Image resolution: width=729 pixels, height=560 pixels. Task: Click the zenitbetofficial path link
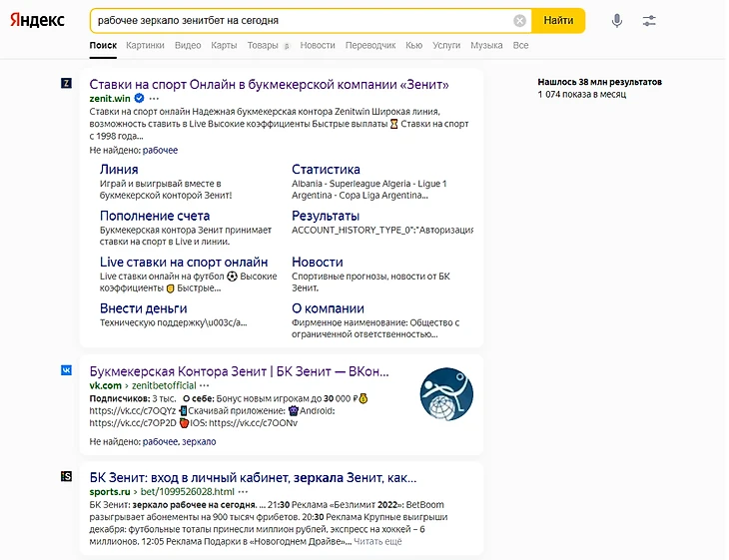pyautogui.click(x=164, y=385)
